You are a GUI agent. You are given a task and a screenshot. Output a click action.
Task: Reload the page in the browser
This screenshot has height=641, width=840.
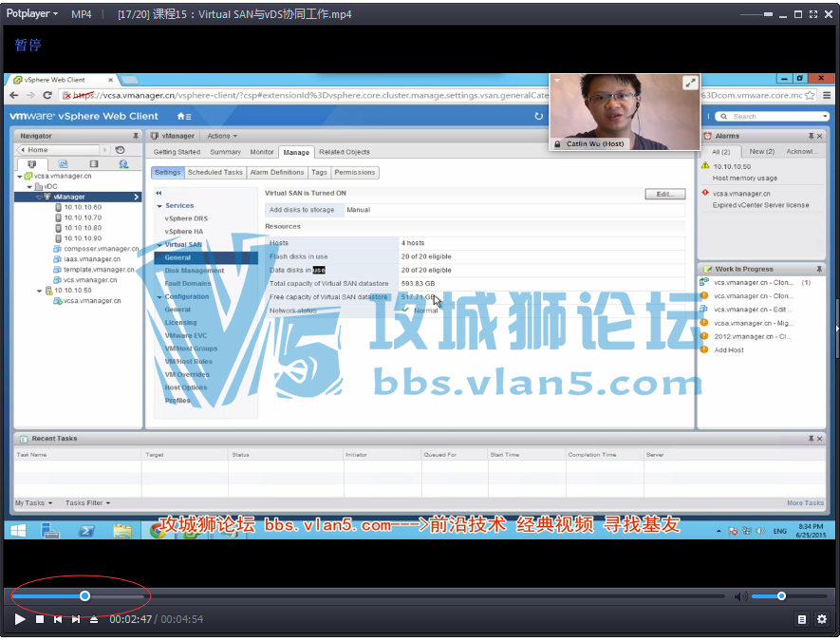pos(47,95)
